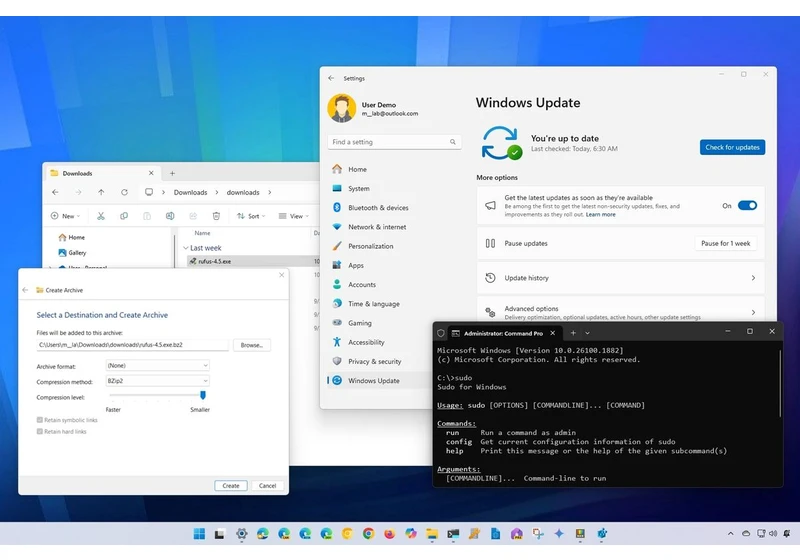Screen dimensions: 800x560
Task: Click Cancel in the Create Archive dialog
Action: pyautogui.click(x=267, y=486)
